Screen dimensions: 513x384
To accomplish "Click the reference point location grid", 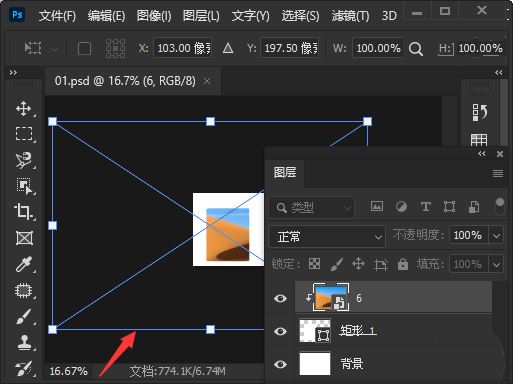I will [115, 49].
